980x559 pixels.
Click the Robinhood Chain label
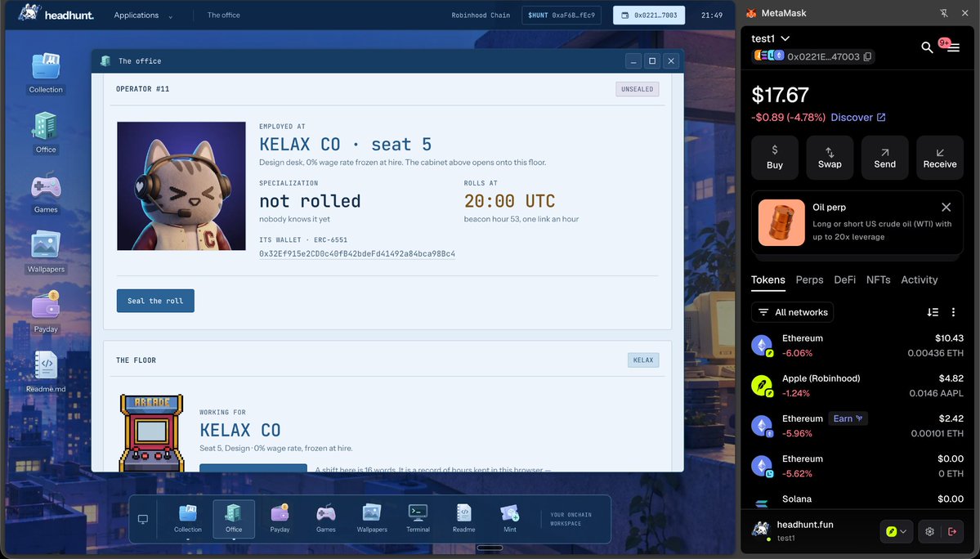[481, 15]
